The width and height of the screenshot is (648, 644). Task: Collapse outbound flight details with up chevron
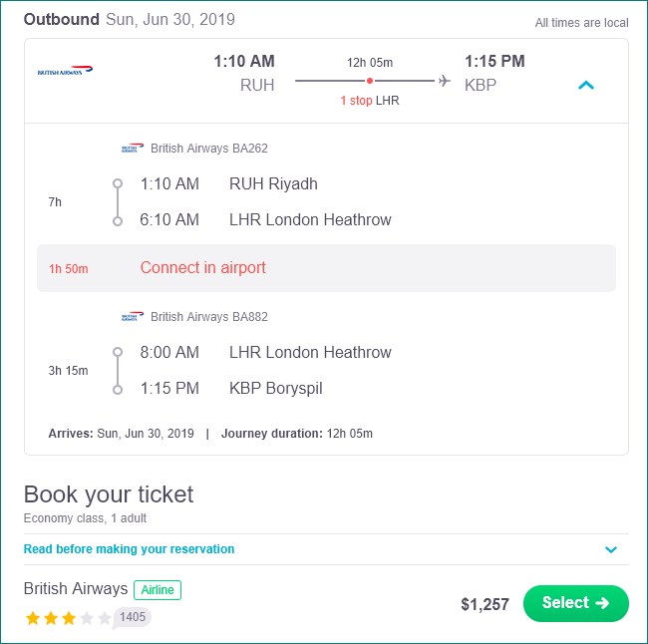585,85
